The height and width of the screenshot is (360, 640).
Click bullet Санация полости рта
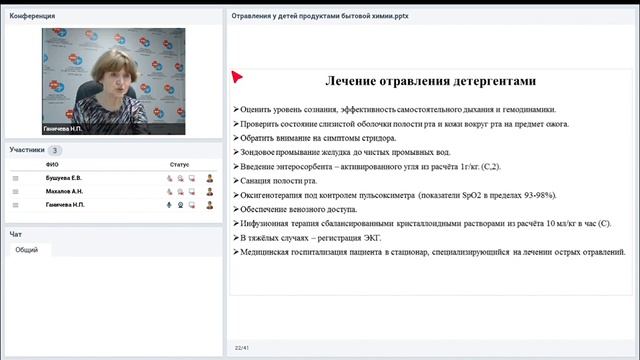tap(275, 181)
